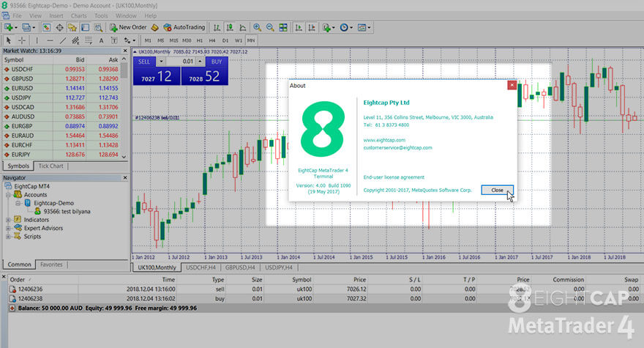Set timeframe to MN monthly
This screenshot has width=644, height=348.
[x=251, y=40]
